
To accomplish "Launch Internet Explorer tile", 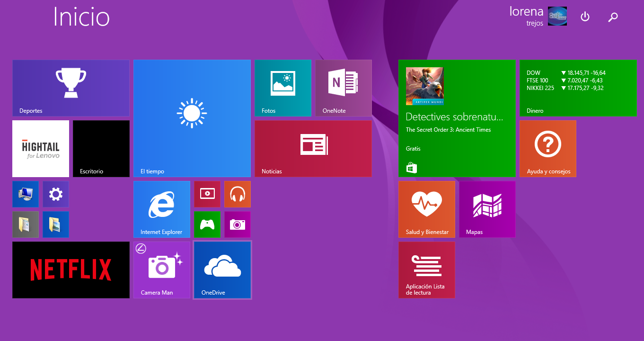I will click(162, 209).
